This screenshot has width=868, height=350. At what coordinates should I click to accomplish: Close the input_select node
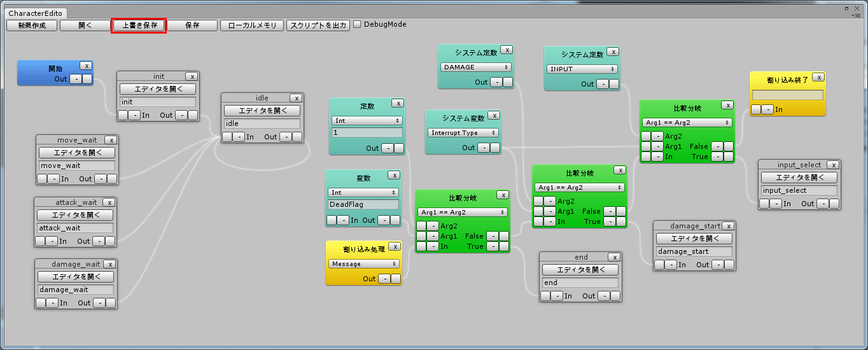click(834, 165)
